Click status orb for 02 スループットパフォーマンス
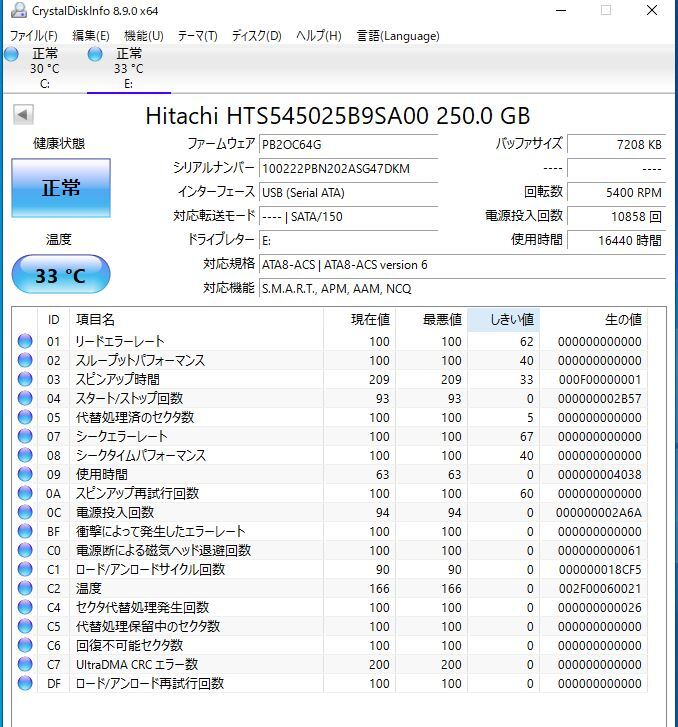 25,360
